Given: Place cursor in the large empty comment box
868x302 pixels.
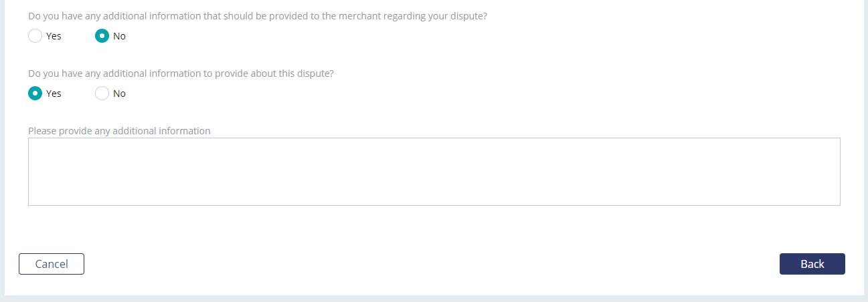Looking at the screenshot, I should click(x=434, y=172).
